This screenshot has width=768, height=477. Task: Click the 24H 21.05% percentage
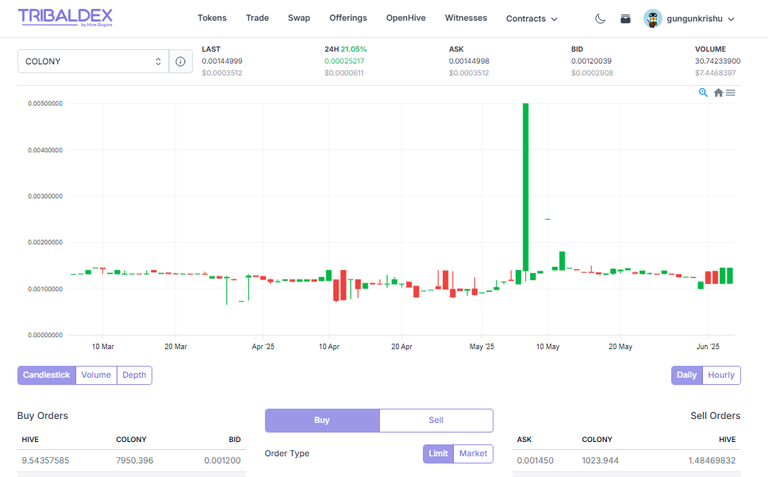[354, 49]
